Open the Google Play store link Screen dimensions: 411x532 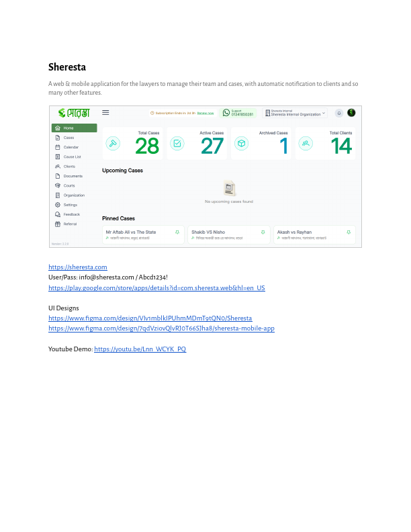pyautogui.click(x=156, y=287)
